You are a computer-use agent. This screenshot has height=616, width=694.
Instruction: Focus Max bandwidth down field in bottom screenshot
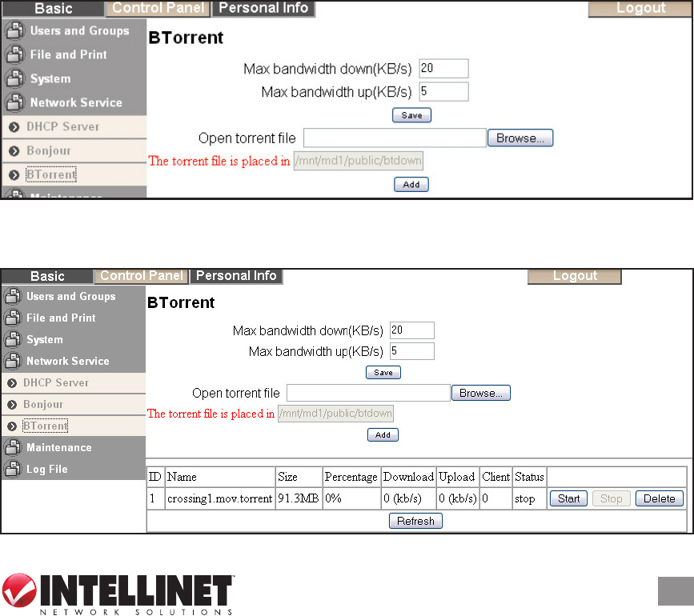tap(412, 330)
